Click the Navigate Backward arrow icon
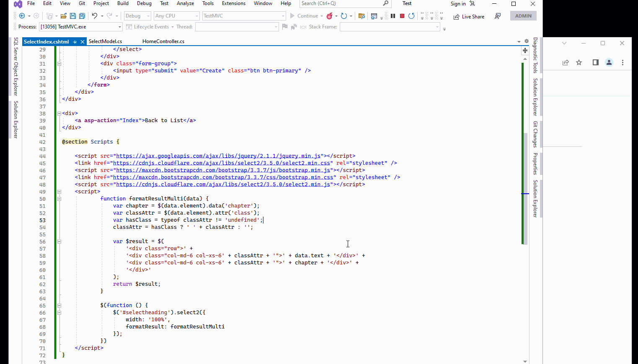The height and width of the screenshot is (364, 638). pos(22,16)
